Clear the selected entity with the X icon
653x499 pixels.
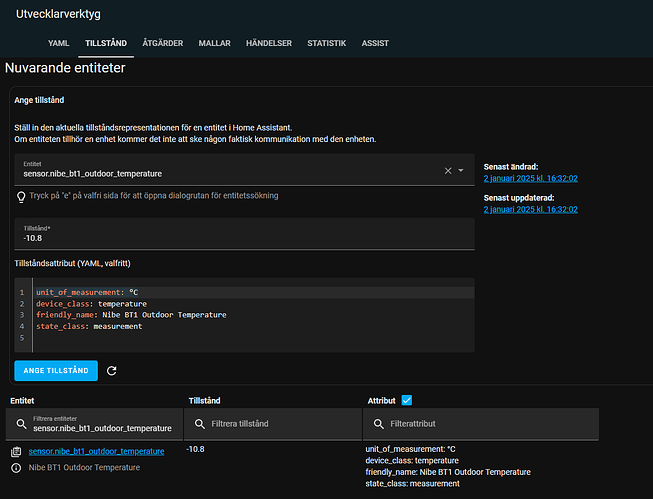448,171
